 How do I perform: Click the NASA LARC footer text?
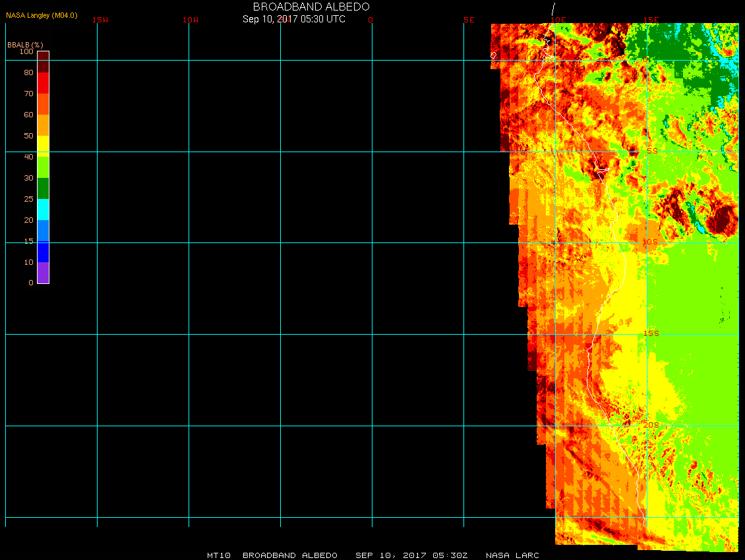tap(512, 555)
